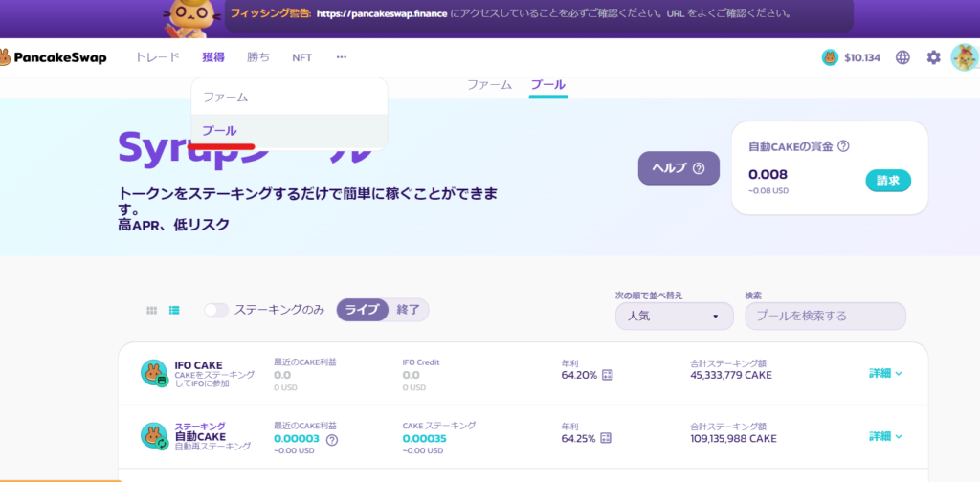Open the トレード menu
Image resolution: width=980 pixels, height=482 pixels.
[x=158, y=57]
